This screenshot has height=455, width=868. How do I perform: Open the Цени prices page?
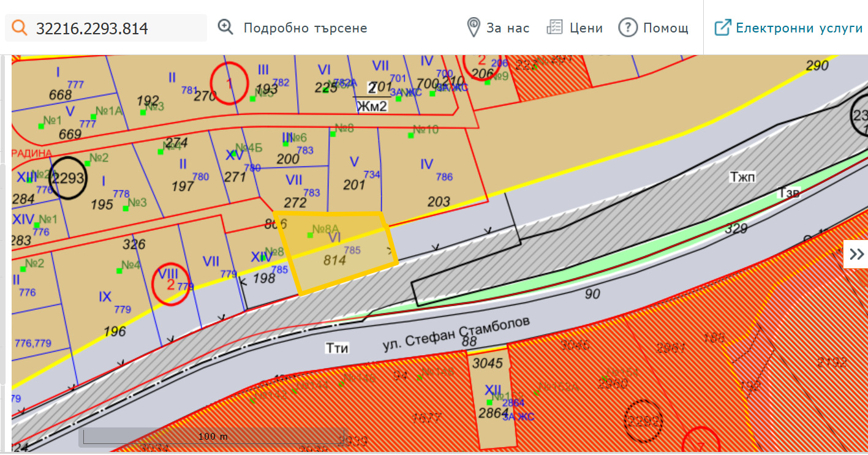click(x=586, y=28)
